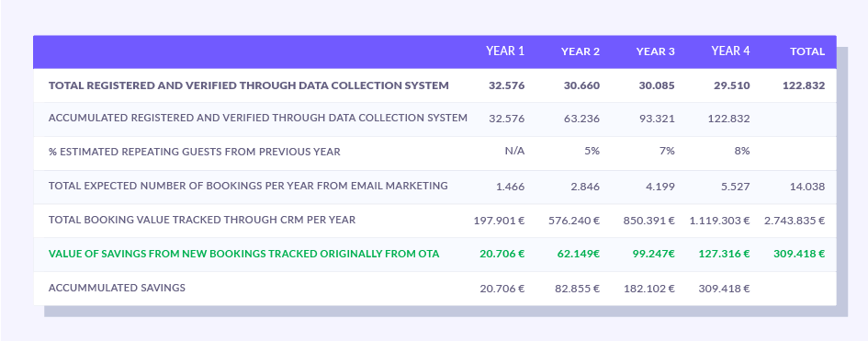Select the YEAR 4 column header
The image size is (868, 341).
click(x=731, y=51)
